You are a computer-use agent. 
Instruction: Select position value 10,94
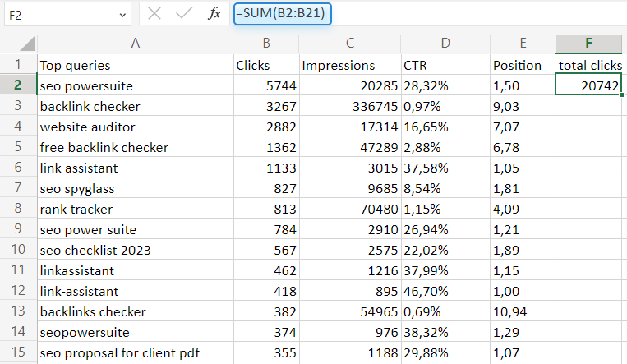click(523, 311)
